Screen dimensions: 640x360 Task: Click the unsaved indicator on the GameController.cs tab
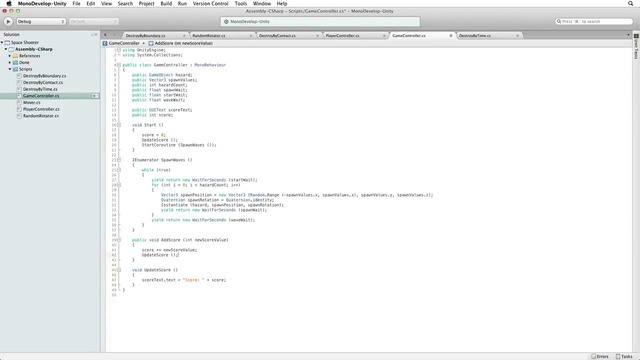point(451,36)
